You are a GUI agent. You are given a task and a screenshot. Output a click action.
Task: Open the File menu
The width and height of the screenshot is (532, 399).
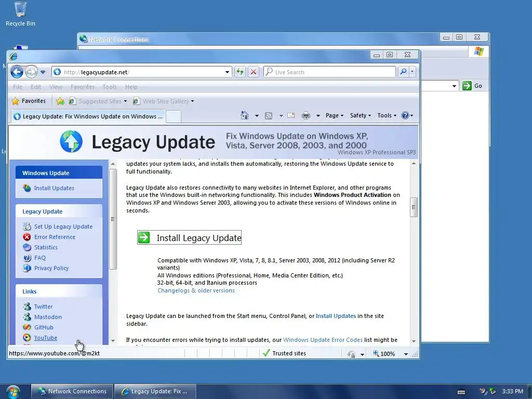pos(18,87)
